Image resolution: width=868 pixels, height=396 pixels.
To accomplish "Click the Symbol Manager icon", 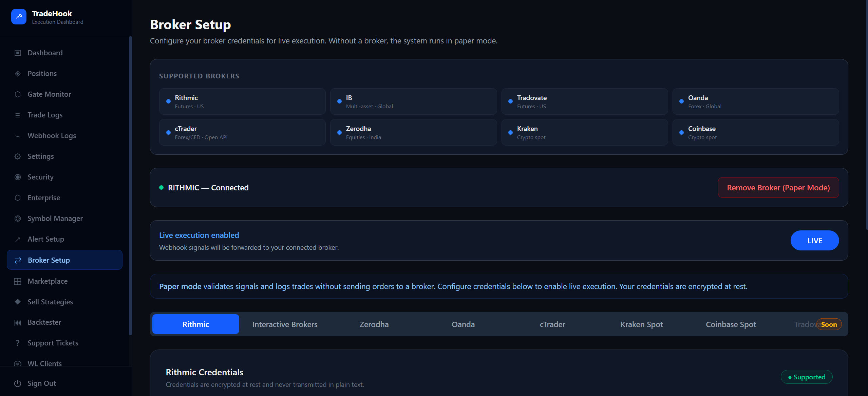I will coord(18,219).
